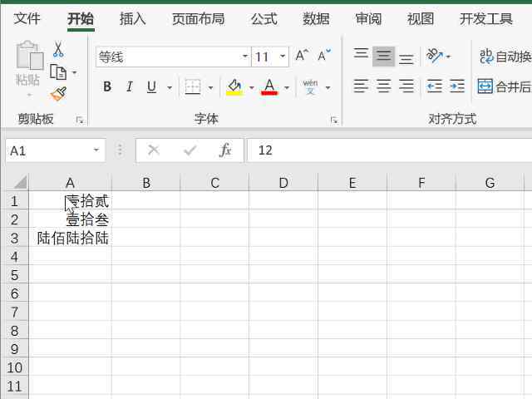Toggle underline formatting
Image resolution: width=532 pixels, height=399 pixels.
[x=151, y=86]
